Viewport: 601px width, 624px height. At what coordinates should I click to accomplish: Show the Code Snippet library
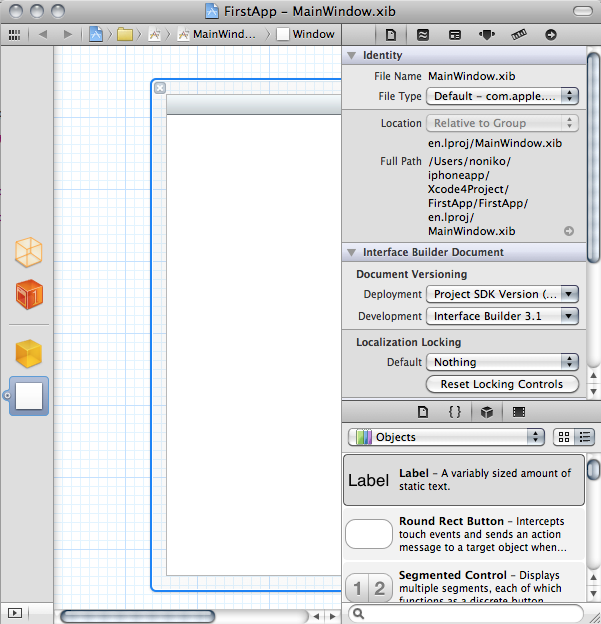coord(455,412)
